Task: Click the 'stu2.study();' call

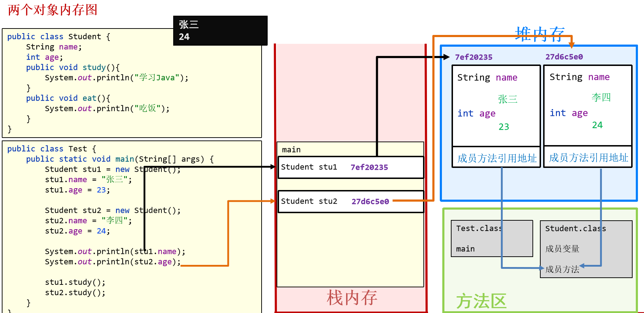Action: (x=75, y=293)
